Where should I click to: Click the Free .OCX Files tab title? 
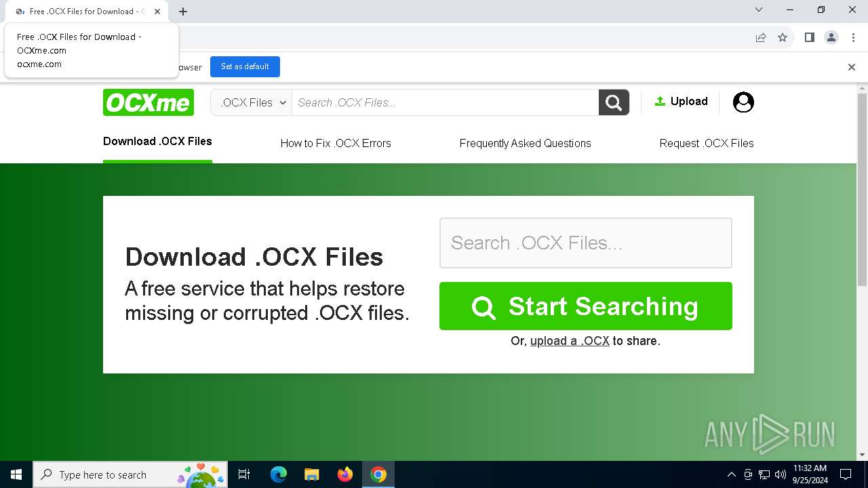click(87, 12)
